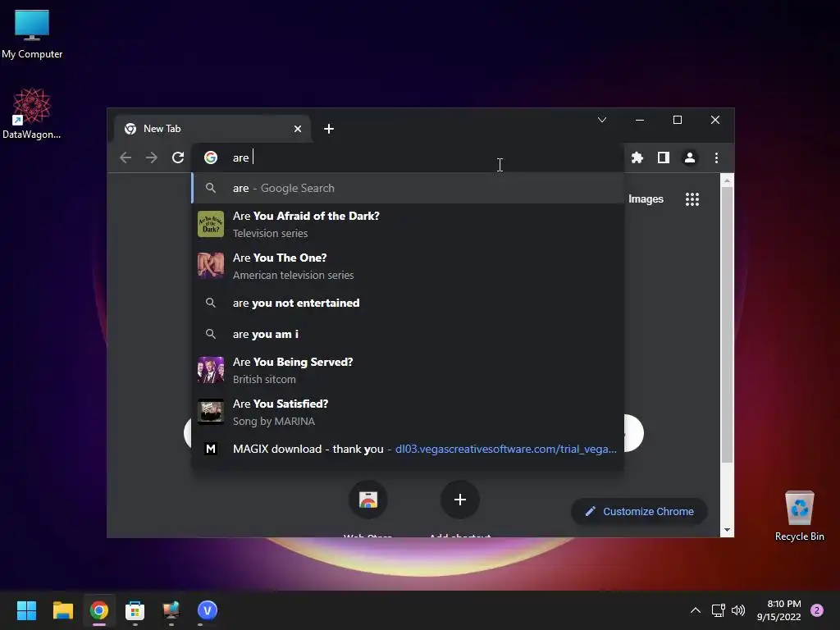Choose 'are - Google Search' suggestion

pyautogui.click(x=408, y=188)
